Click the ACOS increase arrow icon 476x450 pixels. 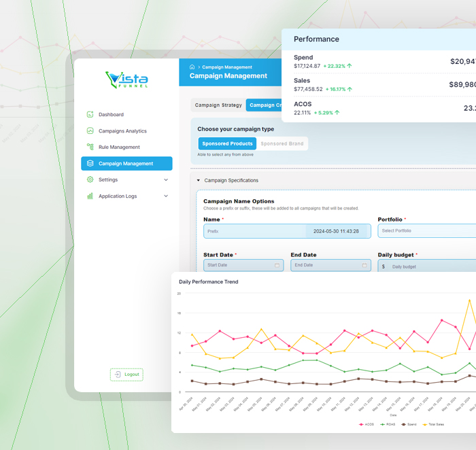tap(337, 113)
